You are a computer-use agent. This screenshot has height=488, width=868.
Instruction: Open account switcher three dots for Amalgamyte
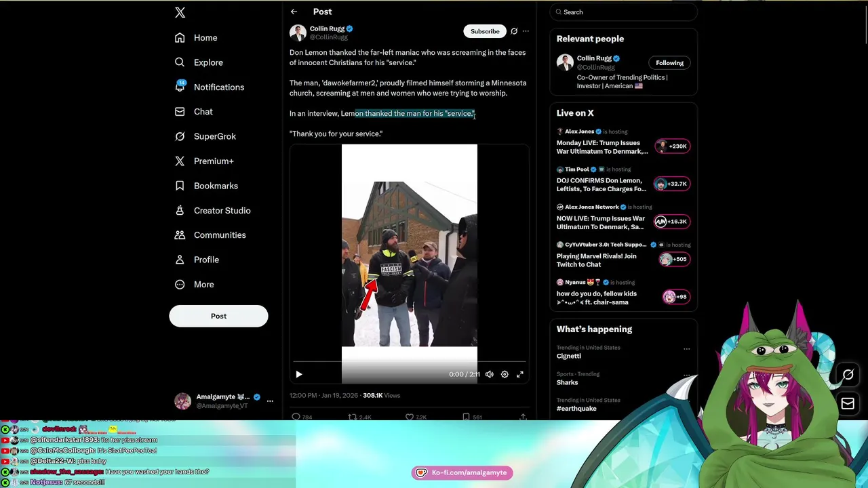tap(270, 401)
